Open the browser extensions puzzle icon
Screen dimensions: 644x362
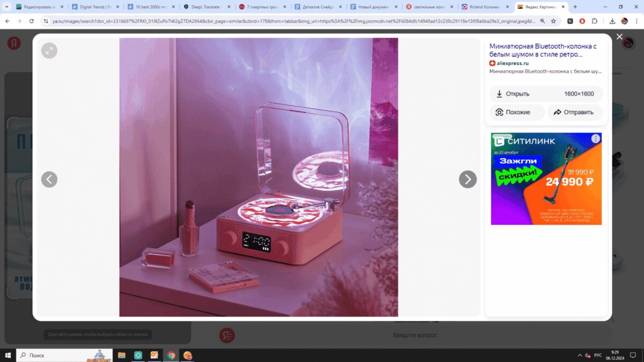tap(595, 21)
